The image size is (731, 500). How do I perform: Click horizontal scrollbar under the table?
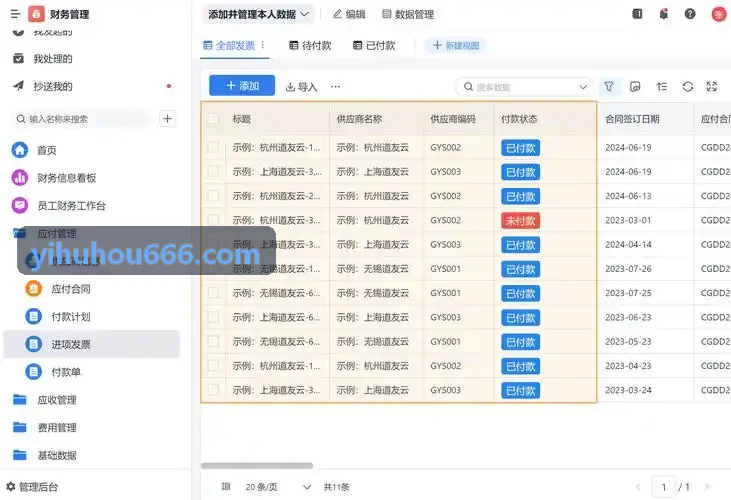coord(257,466)
